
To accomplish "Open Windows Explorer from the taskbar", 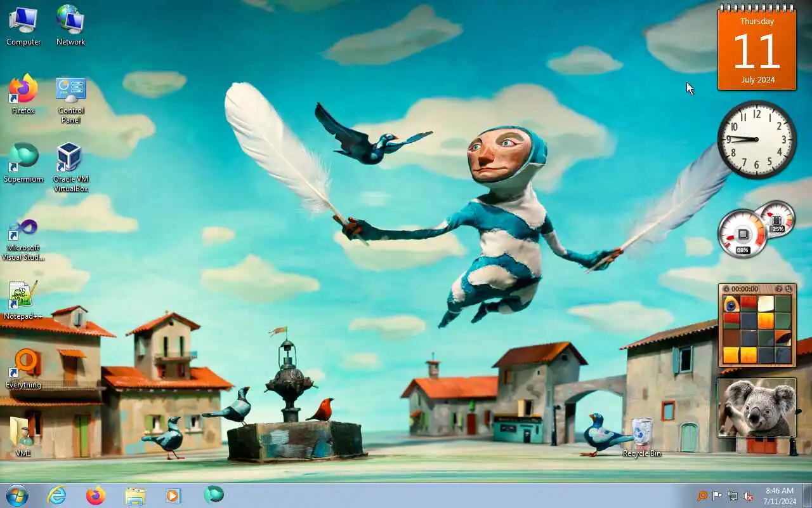I will tap(135, 495).
